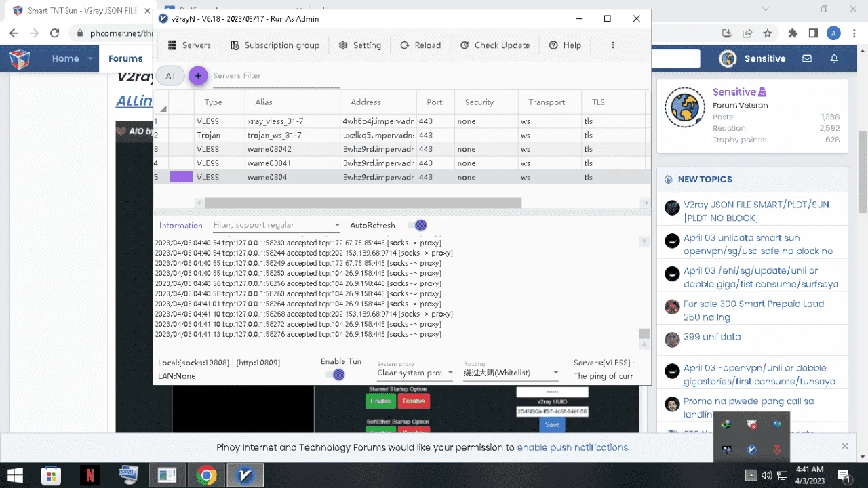The height and width of the screenshot is (488, 868).
Task: Click log scrollbar up arrow
Action: pos(644,241)
